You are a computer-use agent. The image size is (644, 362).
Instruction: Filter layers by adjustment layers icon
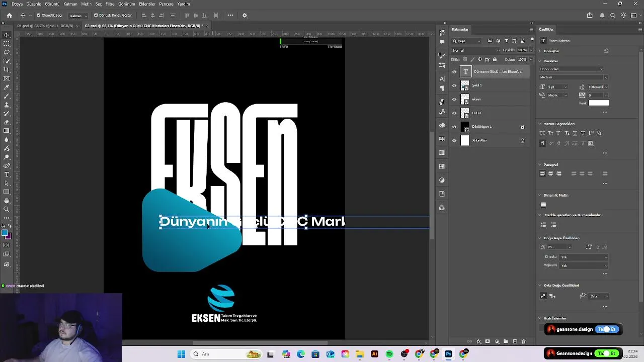pos(498,41)
